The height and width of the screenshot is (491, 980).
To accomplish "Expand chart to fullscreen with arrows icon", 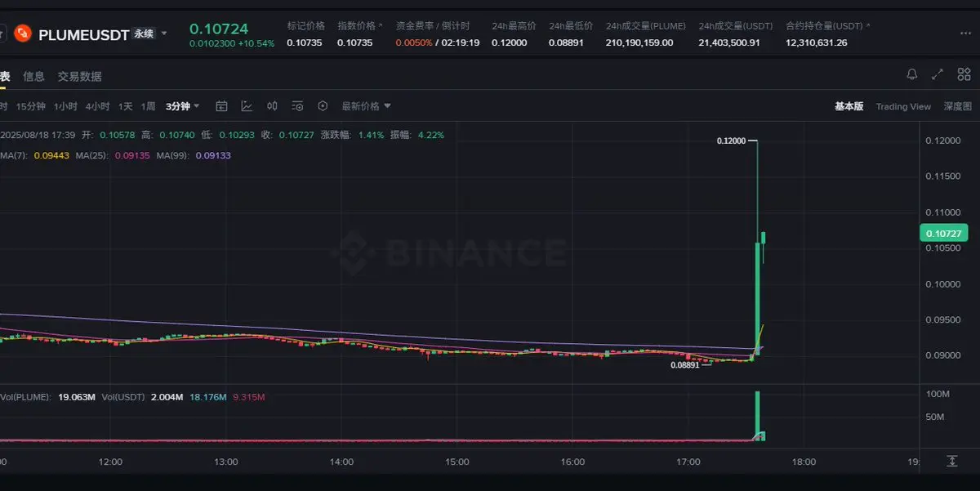I will [938, 74].
